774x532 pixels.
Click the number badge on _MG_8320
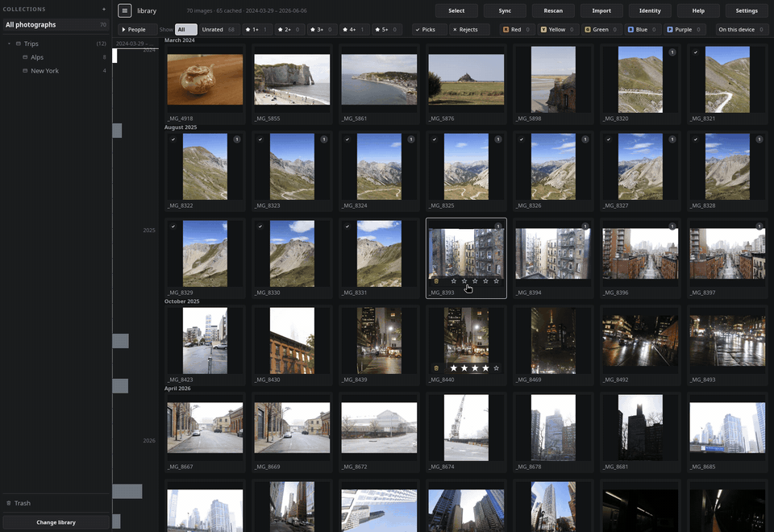click(x=672, y=52)
